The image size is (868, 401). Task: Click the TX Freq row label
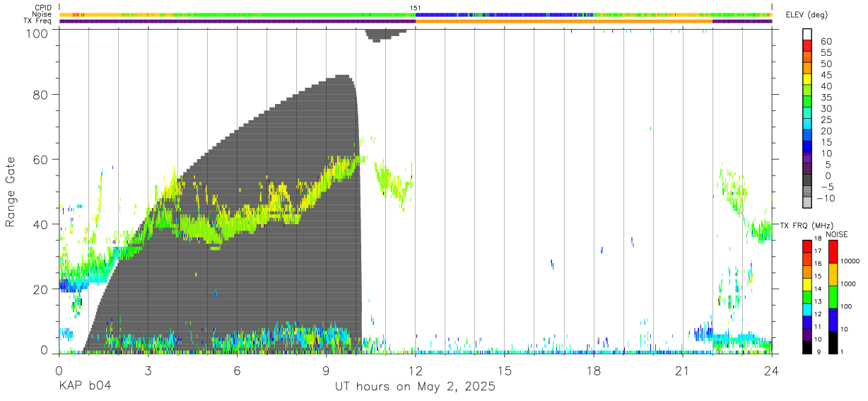click(37, 21)
